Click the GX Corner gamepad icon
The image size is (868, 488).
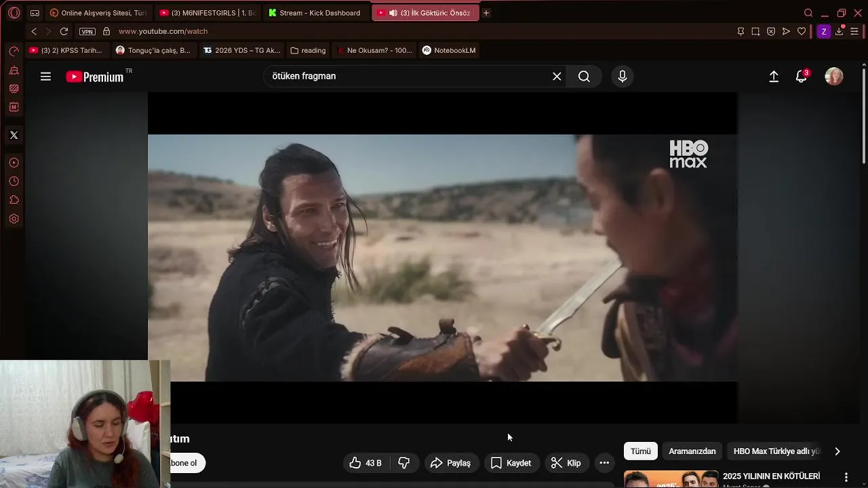[35, 13]
